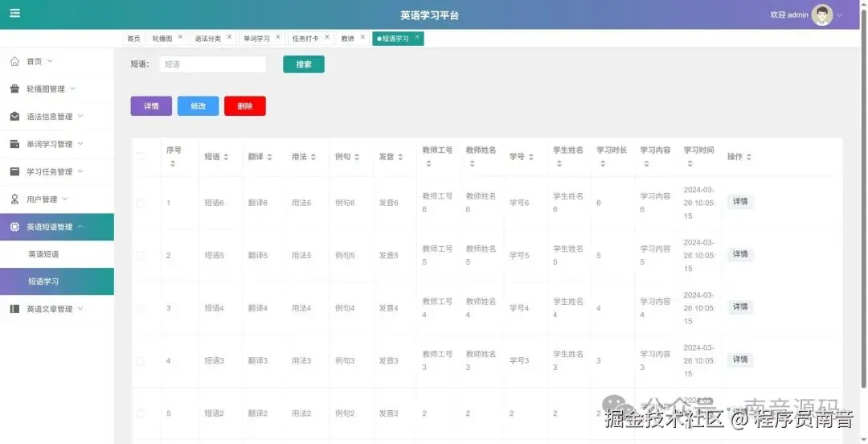Click the 学习任务管理 card icon

point(15,172)
